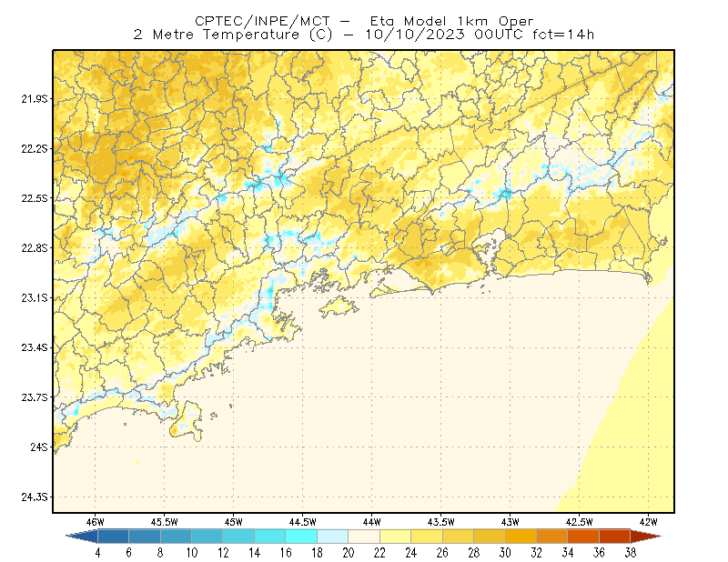Click the 2 Metre Temperature subtitle line

364,35
